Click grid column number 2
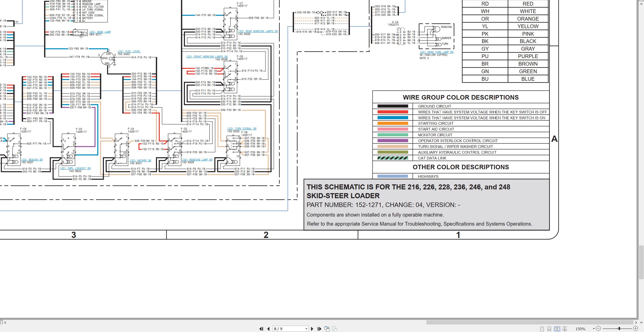Image resolution: width=644 pixels, height=332 pixels. (266, 235)
